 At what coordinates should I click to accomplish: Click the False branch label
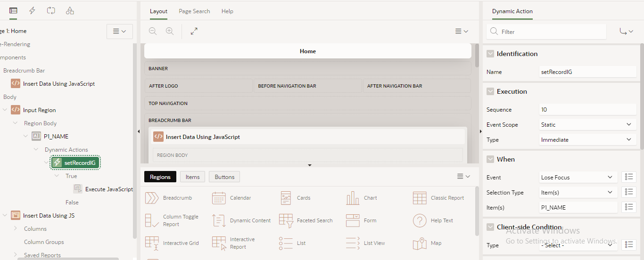[72, 203]
